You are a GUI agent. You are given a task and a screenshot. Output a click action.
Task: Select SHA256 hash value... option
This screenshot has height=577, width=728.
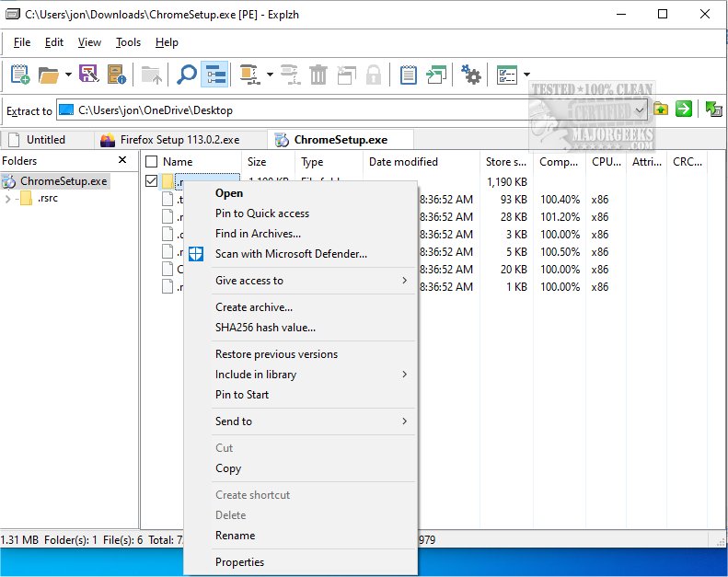pyautogui.click(x=265, y=328)
